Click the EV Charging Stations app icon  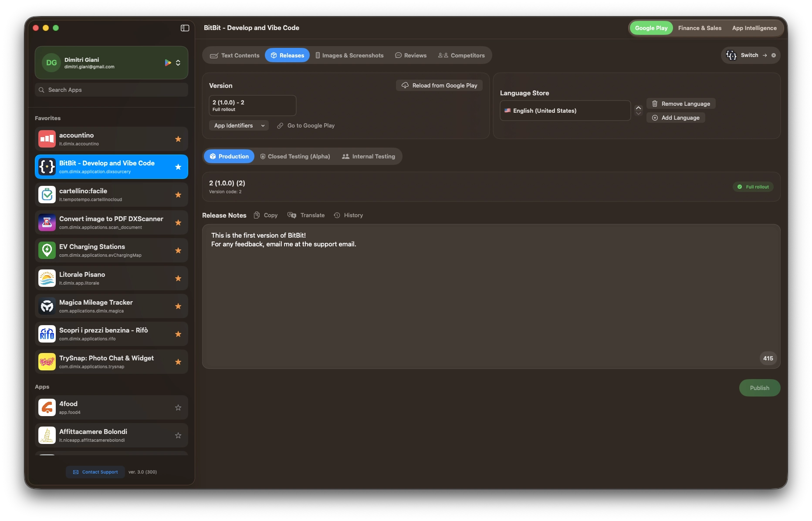pos(47,250)
